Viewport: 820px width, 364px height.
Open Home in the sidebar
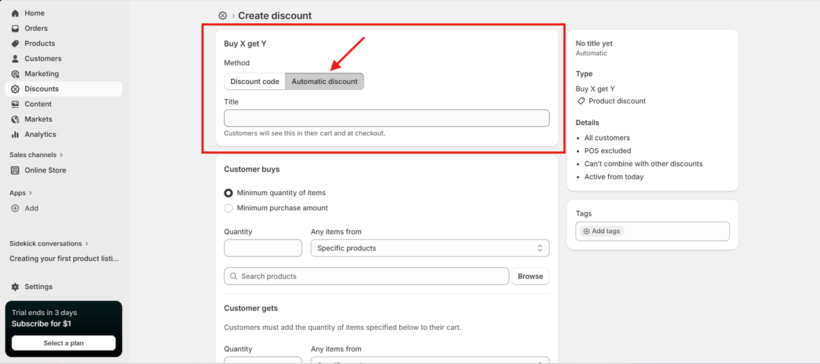click(64, 13)
